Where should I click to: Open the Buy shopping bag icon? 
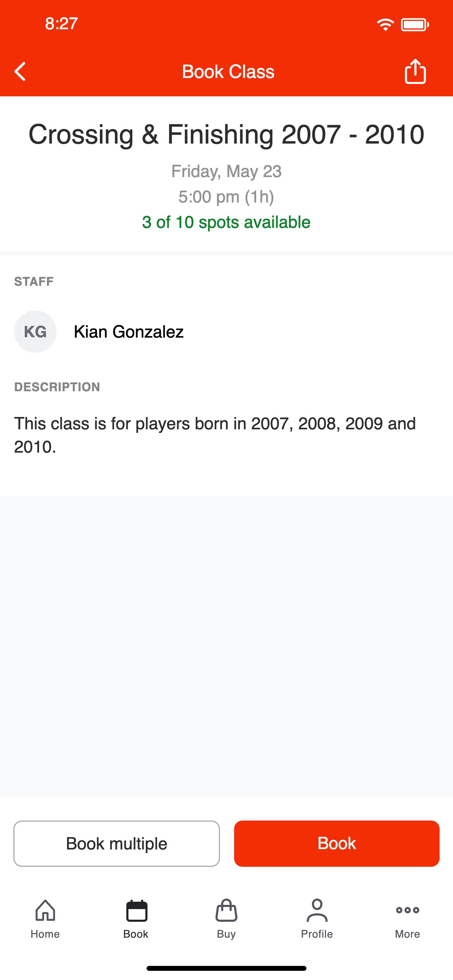(x=226, y=910)
